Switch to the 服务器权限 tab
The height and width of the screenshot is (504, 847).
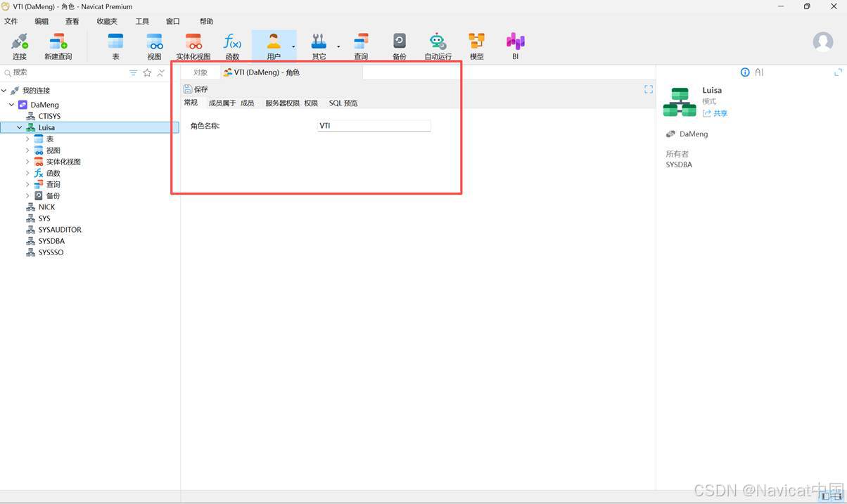click(282, 103)
